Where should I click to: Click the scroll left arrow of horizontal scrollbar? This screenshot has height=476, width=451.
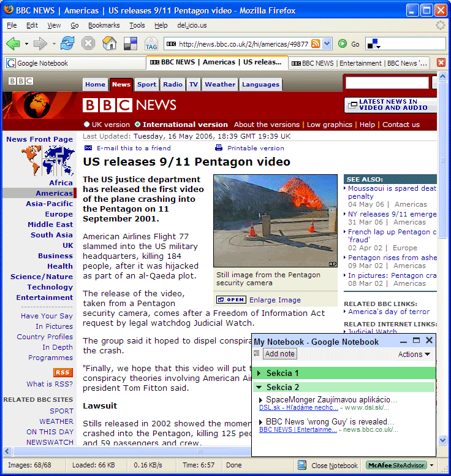(x=7, y=451)
